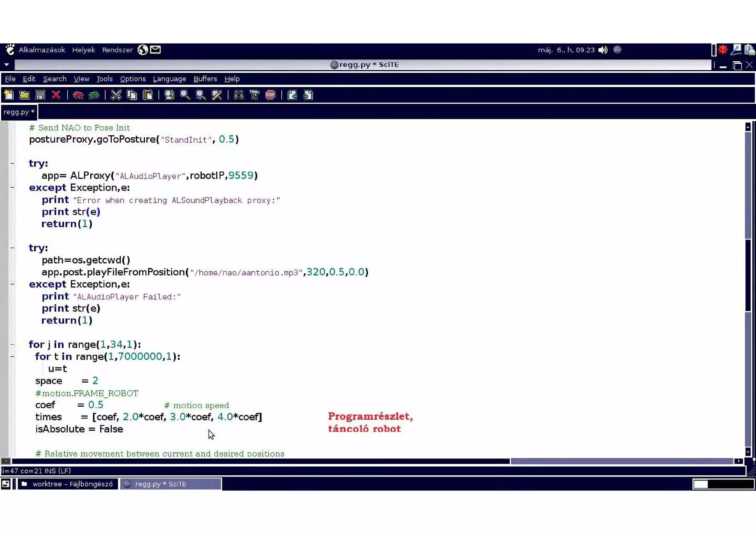
Task: Click the New file toolbar icon
Action: (x=9, y=95)
